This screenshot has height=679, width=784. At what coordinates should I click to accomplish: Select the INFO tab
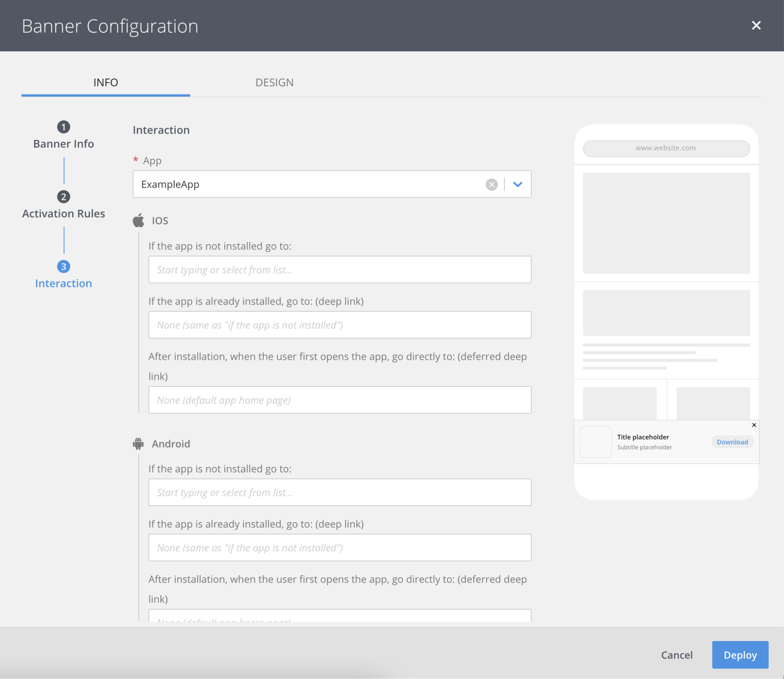[106, 82]
